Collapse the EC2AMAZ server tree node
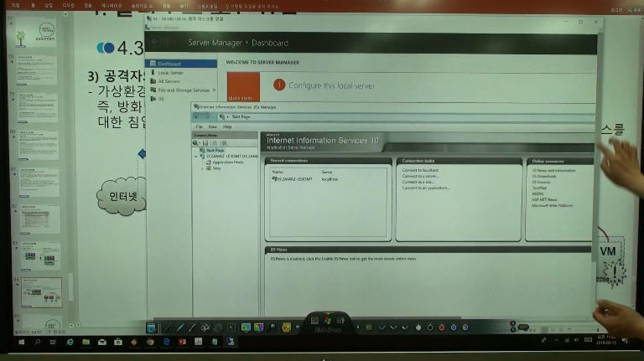The width and height of the screenshot is (644, 361). click(196, 157)
